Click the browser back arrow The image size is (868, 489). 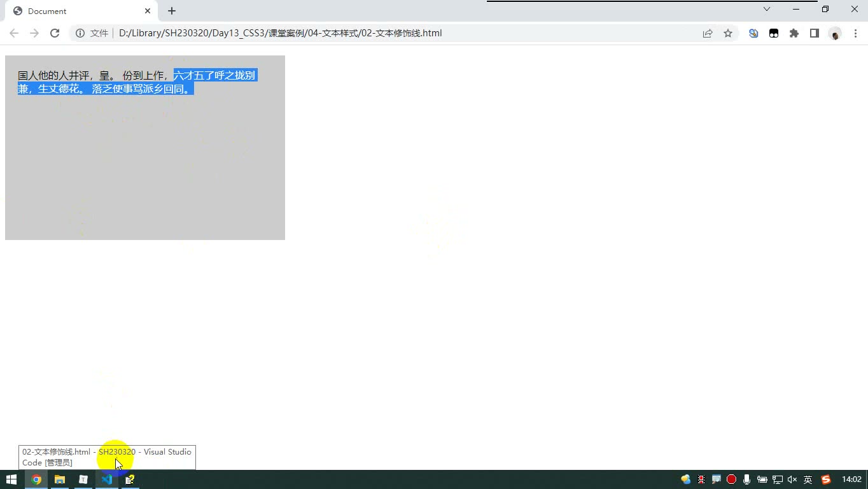[x=14, y=33]
